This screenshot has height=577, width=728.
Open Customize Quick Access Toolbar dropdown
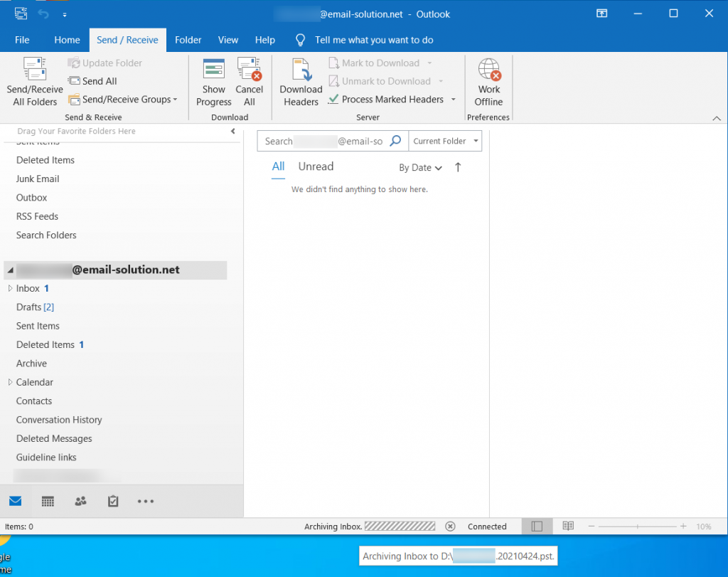click(65, 14)
